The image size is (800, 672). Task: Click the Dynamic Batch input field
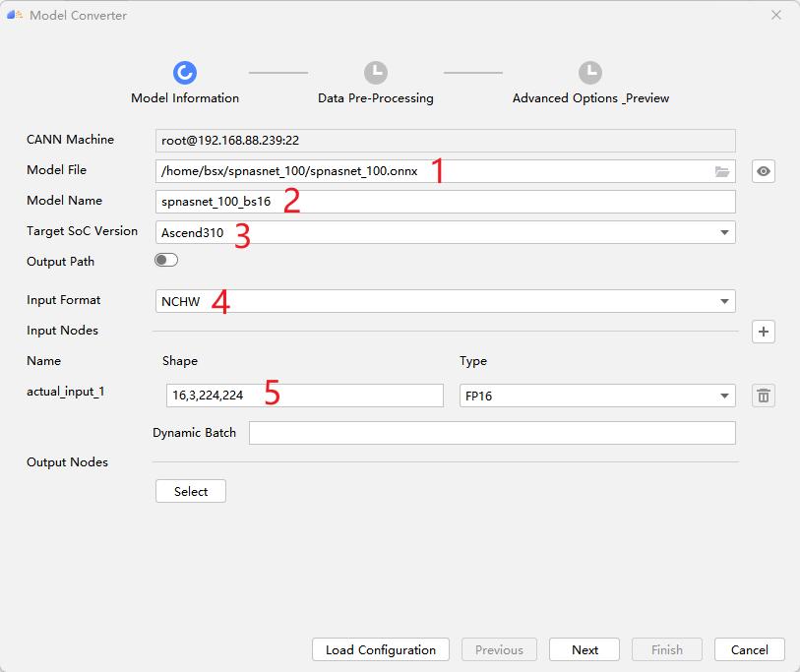tap(492, 433)
